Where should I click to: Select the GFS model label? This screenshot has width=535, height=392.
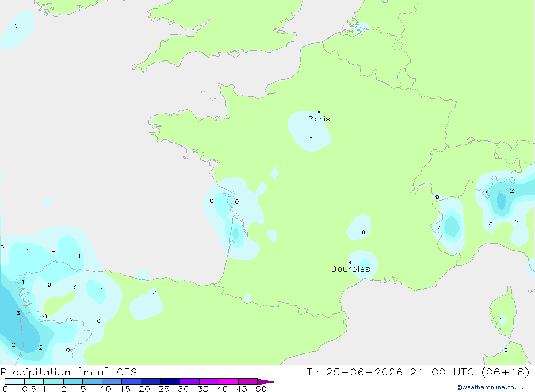(x=127, y=372)
